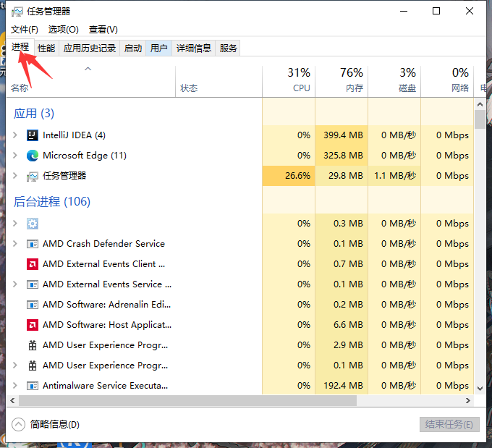The image size is (492, 448).
Task: Open the 选项(O) menu
Action: click(64, 30)
